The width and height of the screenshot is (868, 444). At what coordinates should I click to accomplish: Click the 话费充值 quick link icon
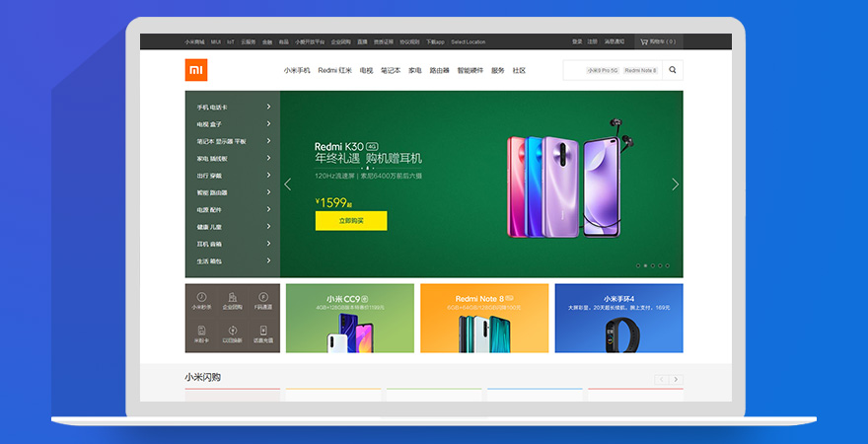click(262, 334)
